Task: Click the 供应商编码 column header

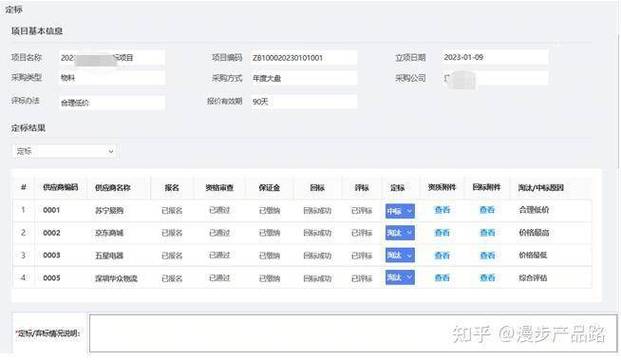Action: pos(60,187)
